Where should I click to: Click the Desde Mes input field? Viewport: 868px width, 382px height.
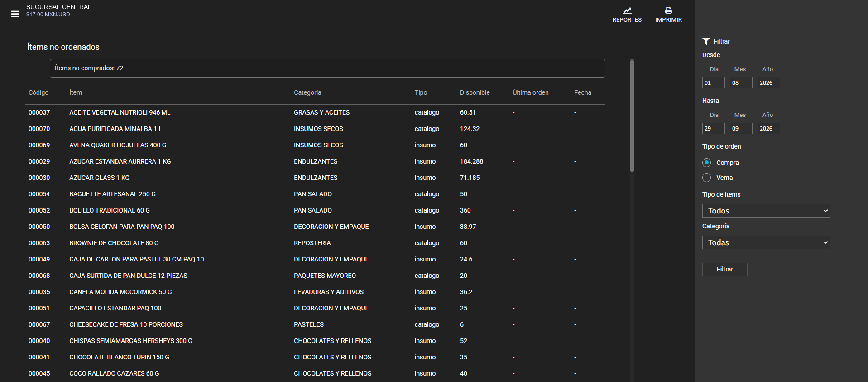[x=741, y=83]
